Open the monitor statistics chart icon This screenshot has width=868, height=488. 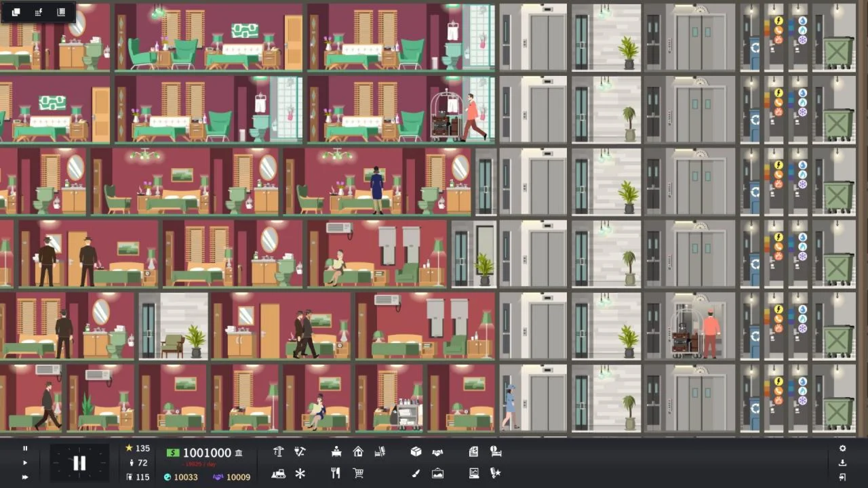[x=474, y=473]
